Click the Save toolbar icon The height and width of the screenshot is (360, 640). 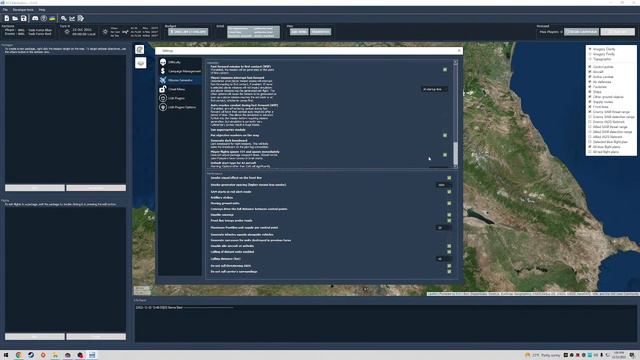24,18
